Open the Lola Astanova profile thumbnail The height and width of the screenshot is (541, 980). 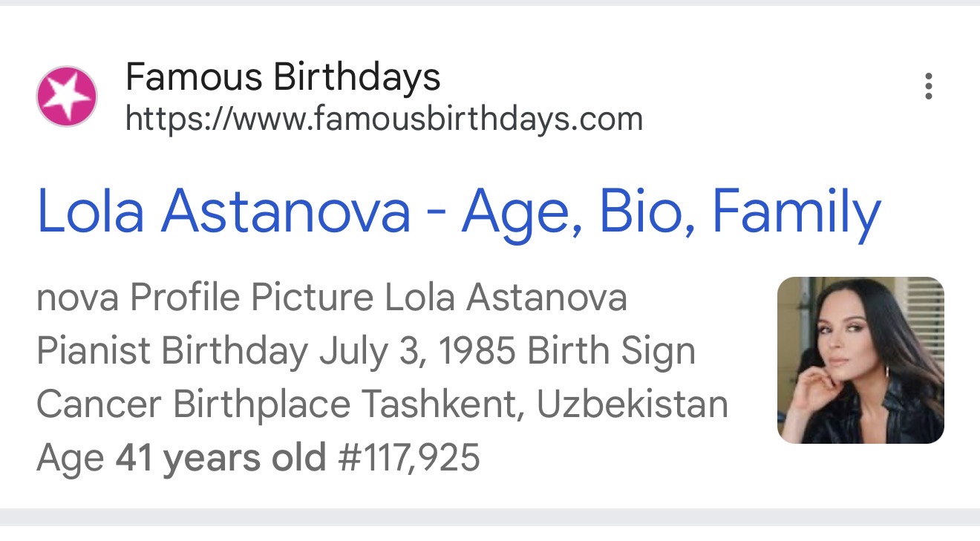(860, 360)
